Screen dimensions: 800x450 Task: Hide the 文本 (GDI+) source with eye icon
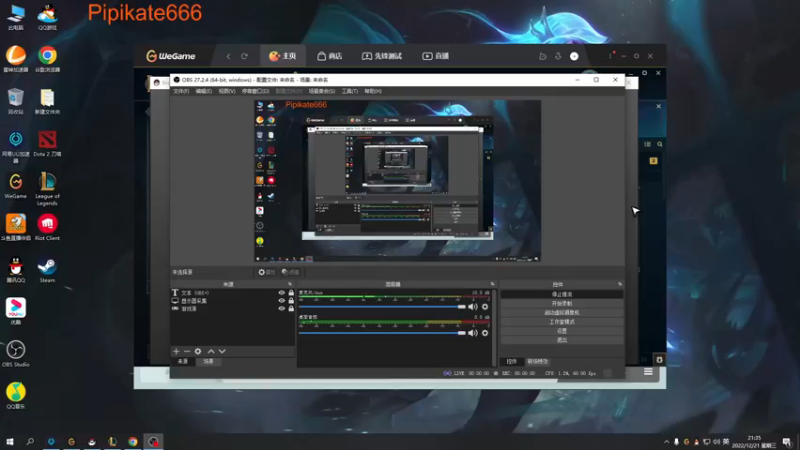pos(281,293)
